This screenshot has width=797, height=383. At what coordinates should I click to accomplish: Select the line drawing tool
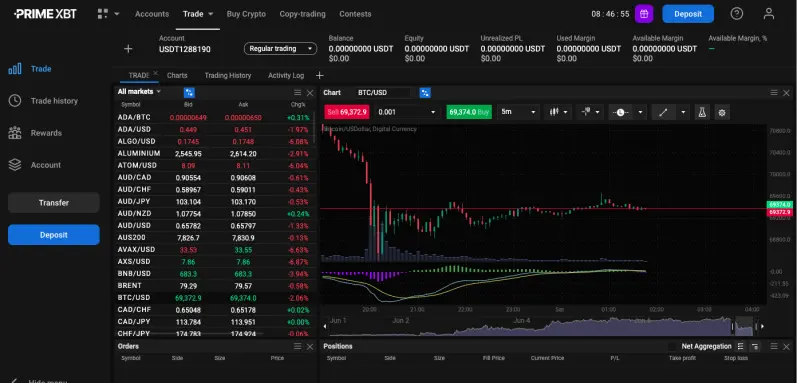[x=663, y=112]
